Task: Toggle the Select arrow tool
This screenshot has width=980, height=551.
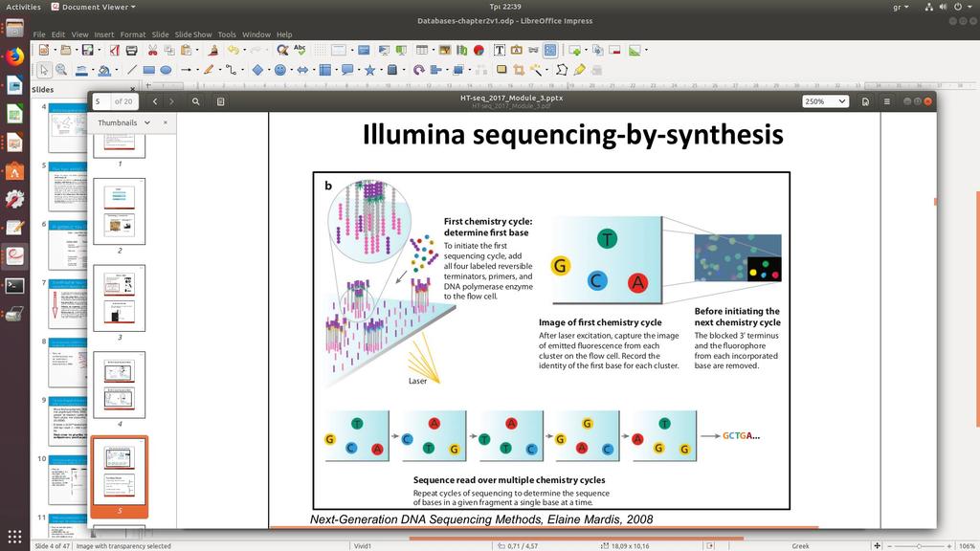Action: (x=44, y=70)
